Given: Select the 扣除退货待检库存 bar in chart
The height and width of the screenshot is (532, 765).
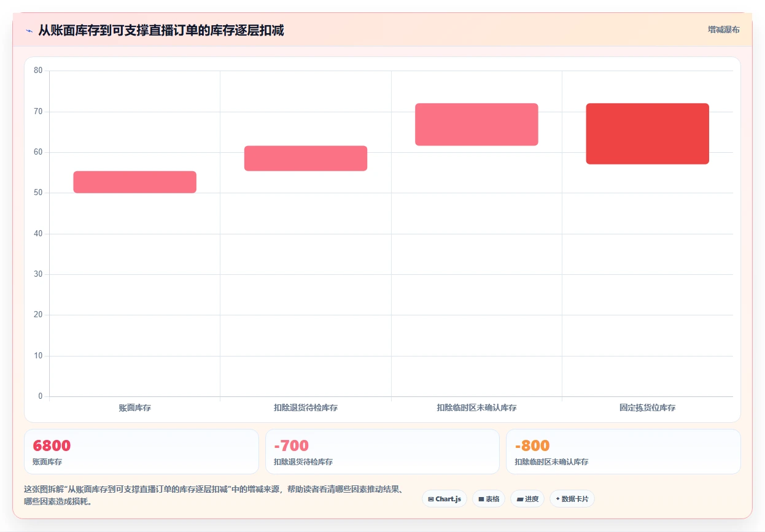Looking at the screenshot, I should 306,158.
